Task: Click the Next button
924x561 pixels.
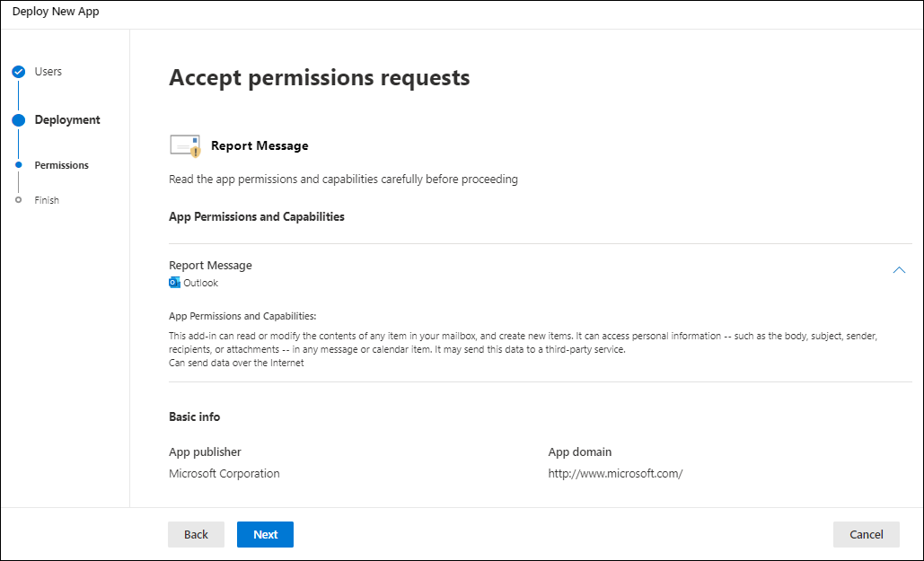Action: [265, 534]
